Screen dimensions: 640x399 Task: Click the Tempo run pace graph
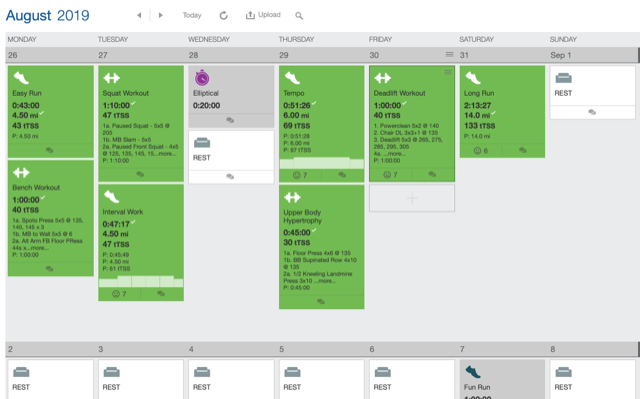(322, 163)
